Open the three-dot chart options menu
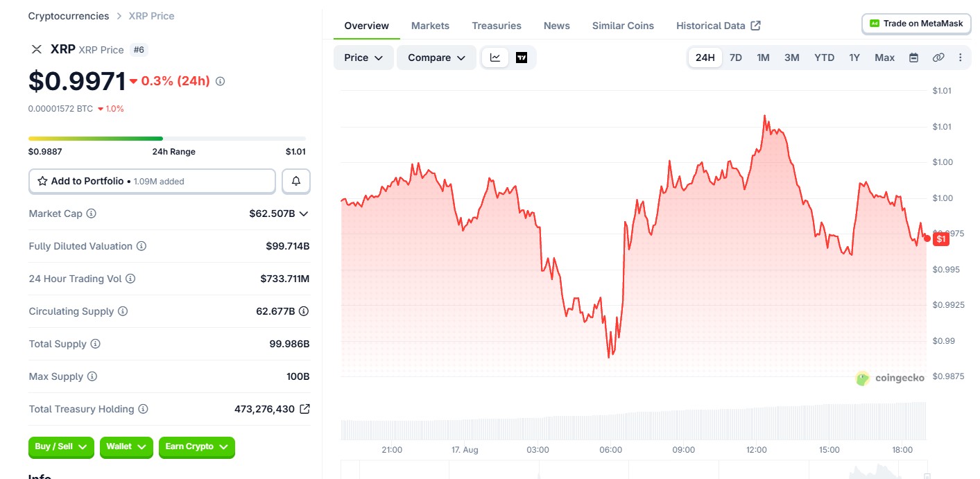The height and width of the screenshot is (479, 980). point(961,58)
